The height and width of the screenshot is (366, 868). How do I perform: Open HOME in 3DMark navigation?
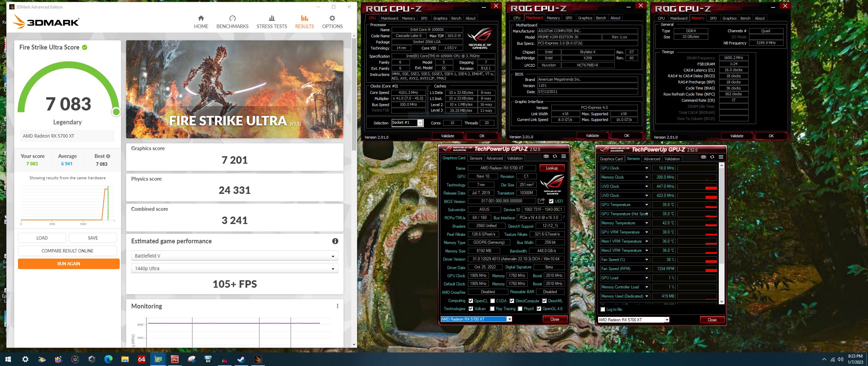coord(201,22)
